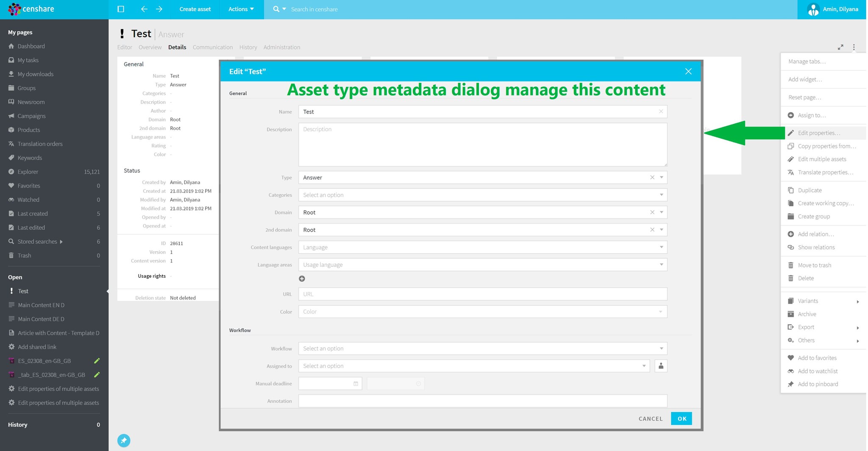Open the Workflow dropdown

661,349
